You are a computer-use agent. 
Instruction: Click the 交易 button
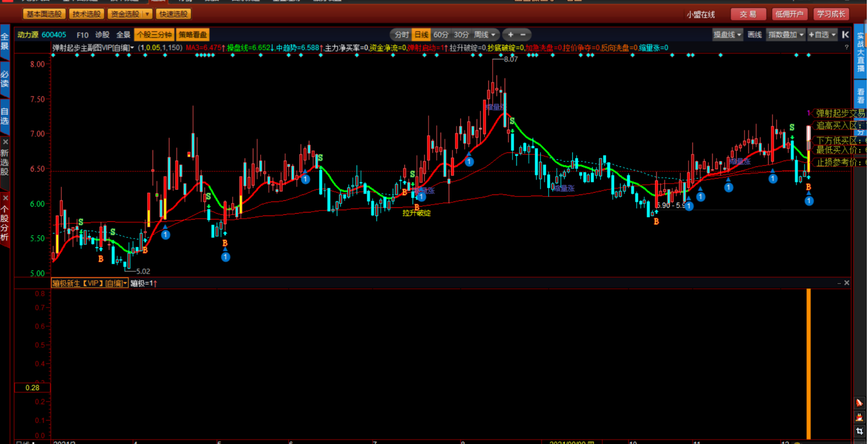[748, 14]
